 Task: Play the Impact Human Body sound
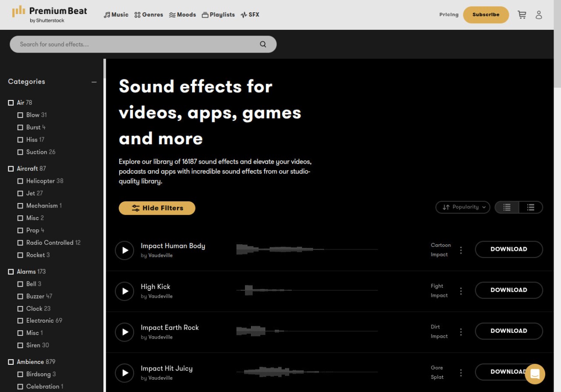click(124, 250)
